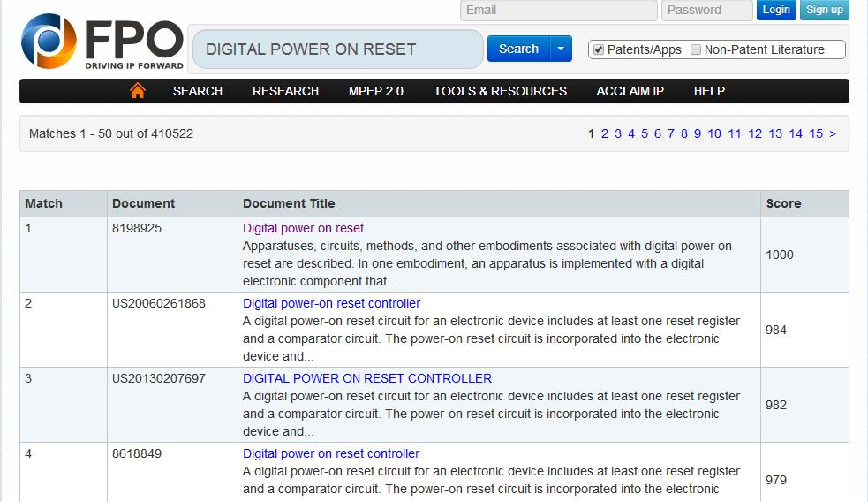The image size is (868, 502).
Task: Click the Sign up button
Action: click(x=824, y=10)
